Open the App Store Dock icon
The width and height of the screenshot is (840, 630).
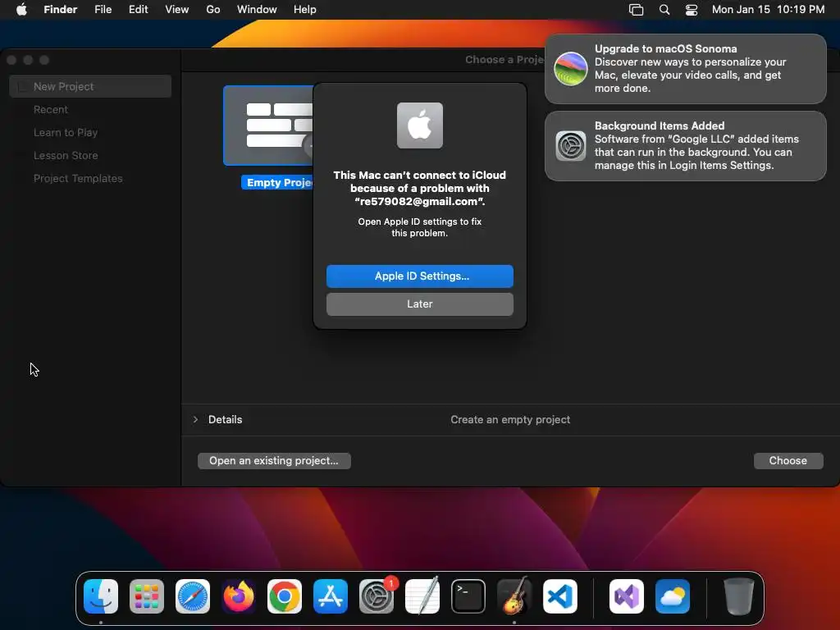click(x=331, y=596)
